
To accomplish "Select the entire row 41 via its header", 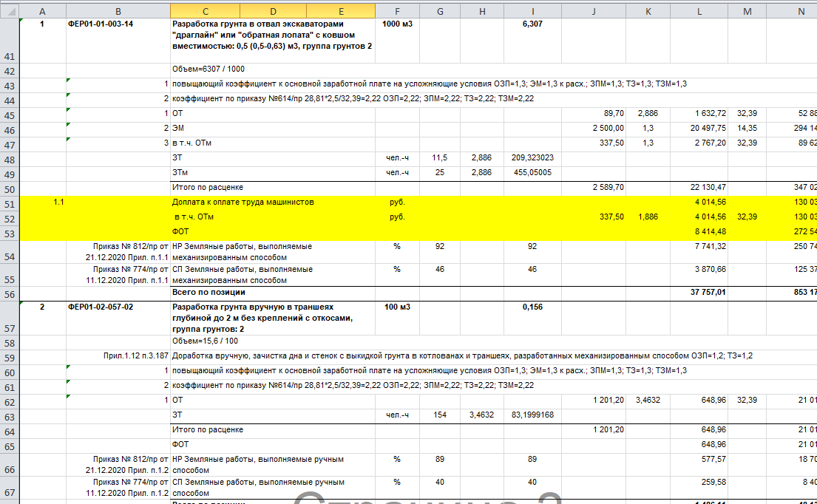I will [9, 57].
